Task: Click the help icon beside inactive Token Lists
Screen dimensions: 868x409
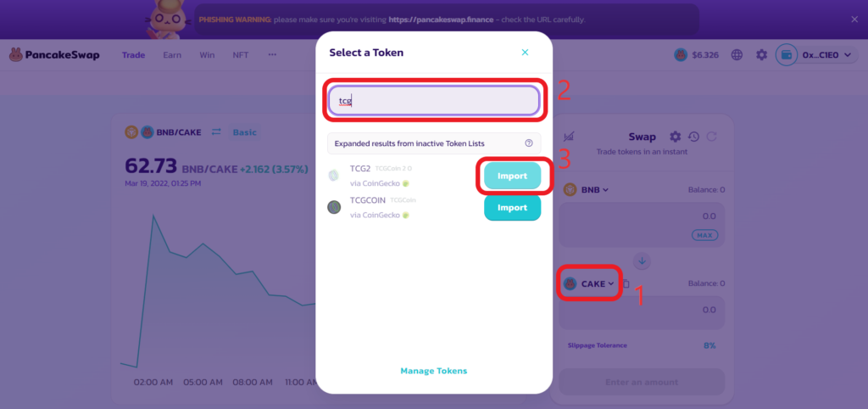Action: click(529, 143)
